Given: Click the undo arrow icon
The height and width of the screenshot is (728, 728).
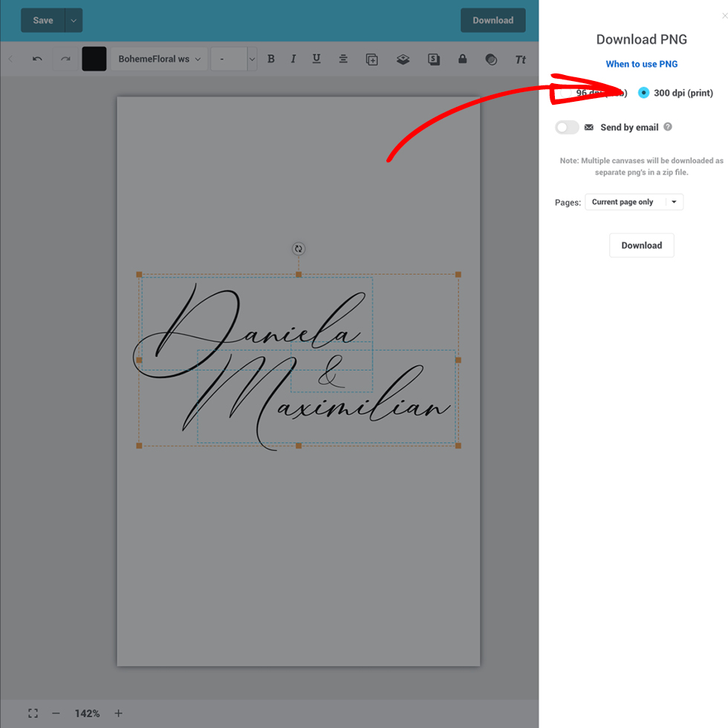Looking at the screenshot, I should click(37, 59).
